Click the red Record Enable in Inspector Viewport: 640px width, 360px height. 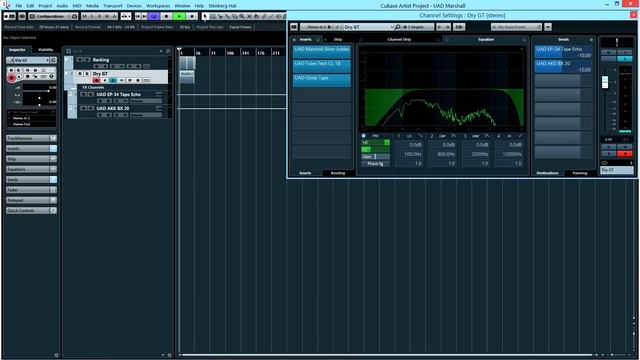point(11,78)
